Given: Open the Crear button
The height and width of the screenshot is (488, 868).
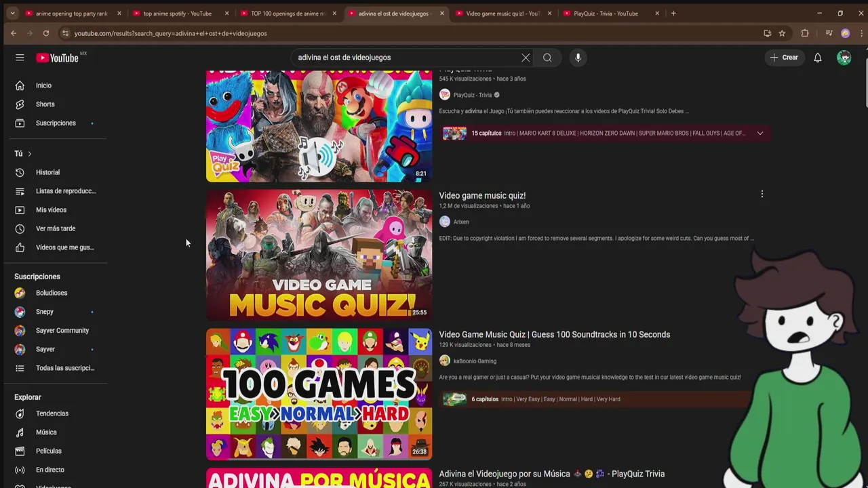Looking at the screenshot, I should point(784,58).
